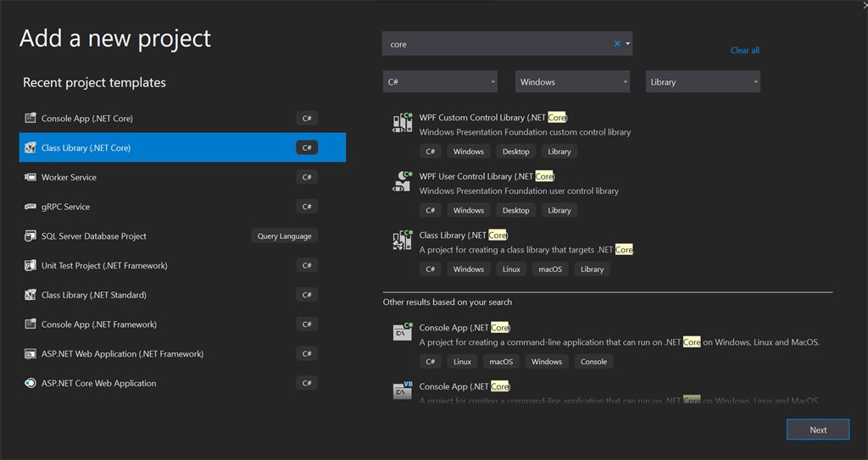Choose the VB Console App (.NET Core) result title
The height and width of the screenshot is (460, 868).
[465, 386]
